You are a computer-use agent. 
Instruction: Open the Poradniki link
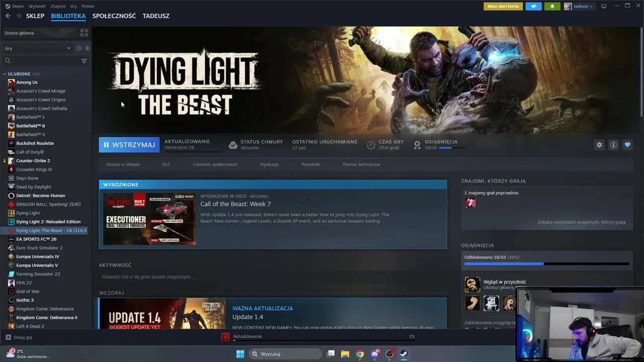click(311, 164)
